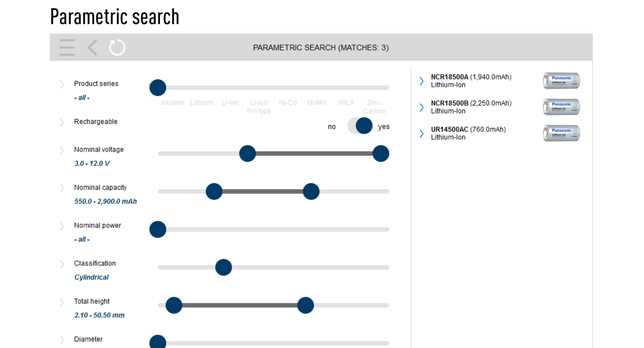
Task: Select Ni-MH on product series scale
Action: [x=317, y=103]
